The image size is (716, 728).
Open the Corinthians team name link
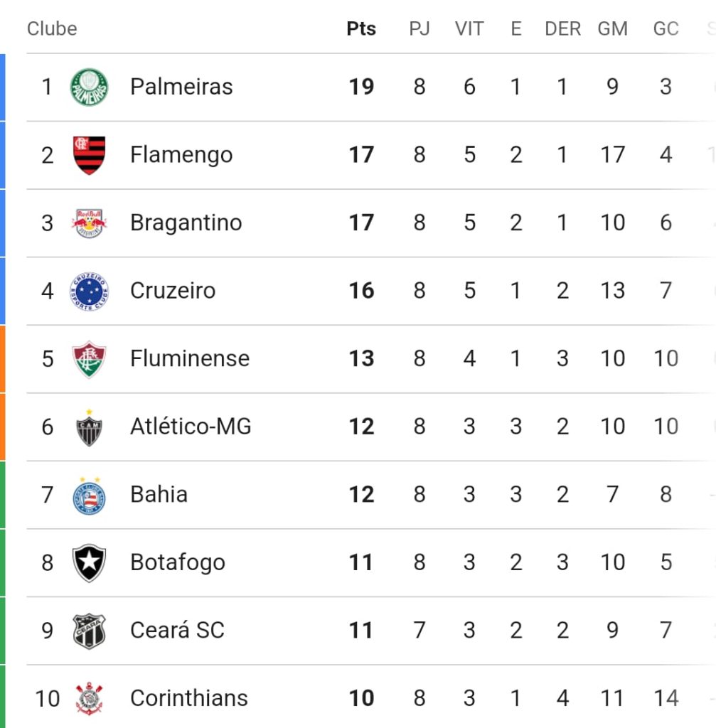pos(189,698)
